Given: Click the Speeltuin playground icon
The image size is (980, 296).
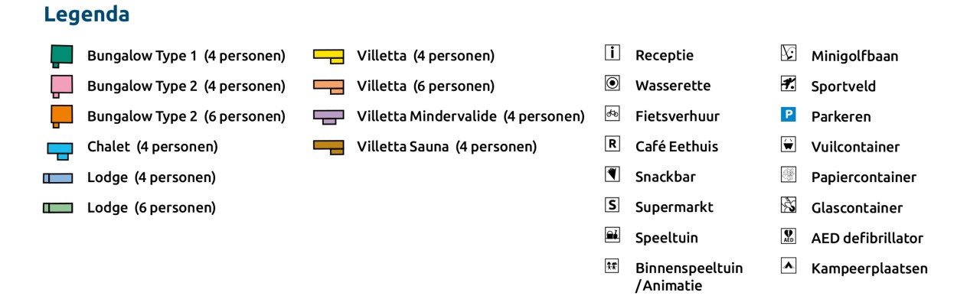Looking at the screenshot, I should [612, 236].
